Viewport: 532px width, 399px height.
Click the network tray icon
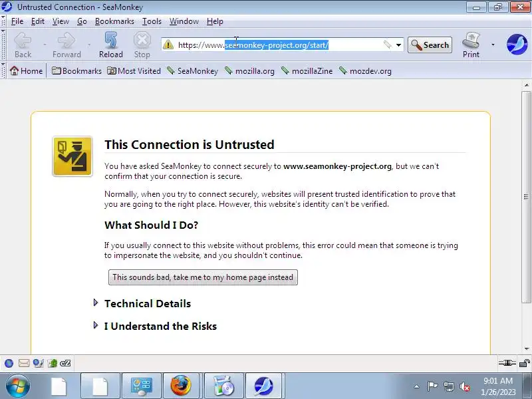[x=449, y=386]
